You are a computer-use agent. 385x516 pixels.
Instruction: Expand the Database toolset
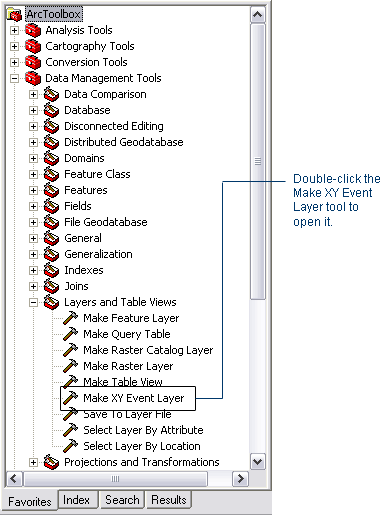[33, 110]
